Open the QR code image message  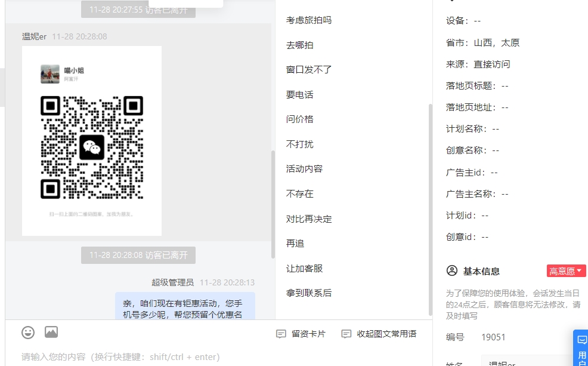(92, 141)
